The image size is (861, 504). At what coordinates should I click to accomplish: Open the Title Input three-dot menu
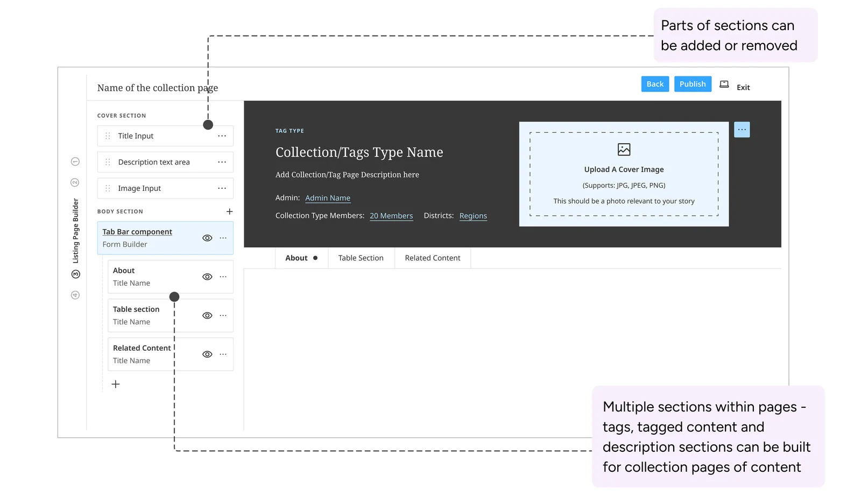click(x=222, y=136)
